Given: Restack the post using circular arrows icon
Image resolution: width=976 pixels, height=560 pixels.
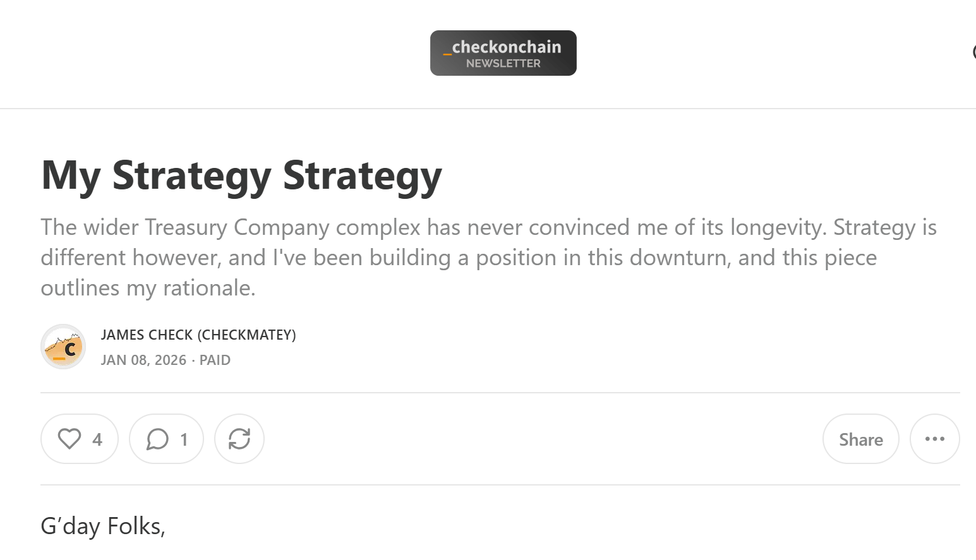Looking at the screenshot, I should [x=239, y=439].
